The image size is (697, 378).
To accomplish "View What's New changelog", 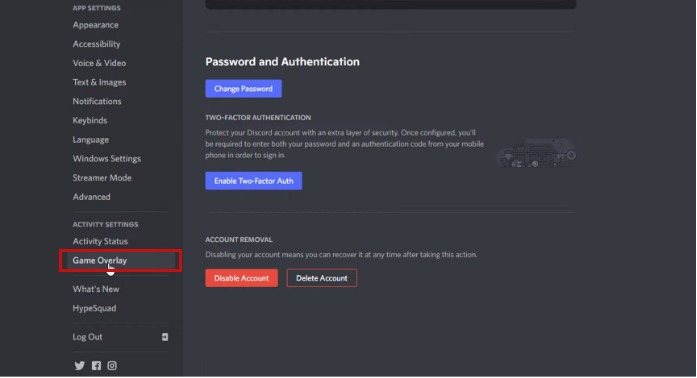I will click(x=96, y=289).
